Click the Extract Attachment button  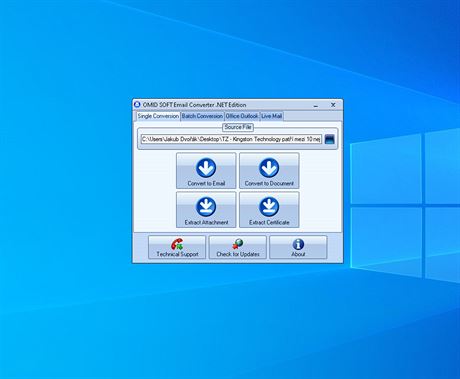tap(206, 210)
